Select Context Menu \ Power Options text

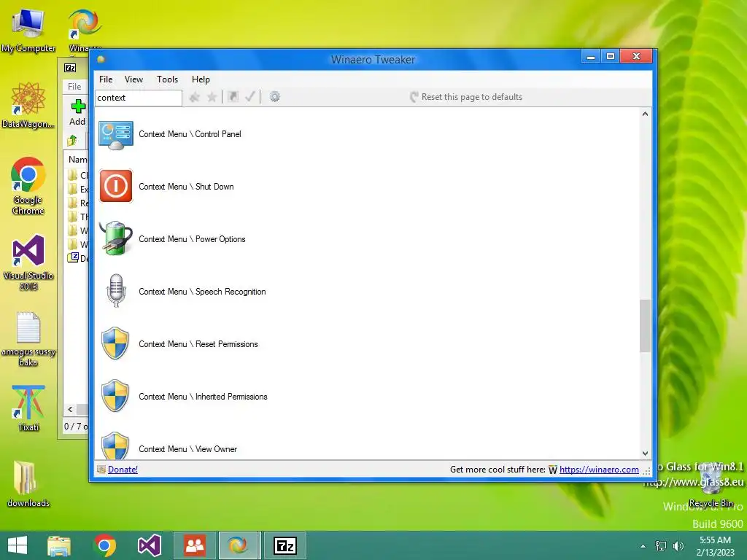192,239
